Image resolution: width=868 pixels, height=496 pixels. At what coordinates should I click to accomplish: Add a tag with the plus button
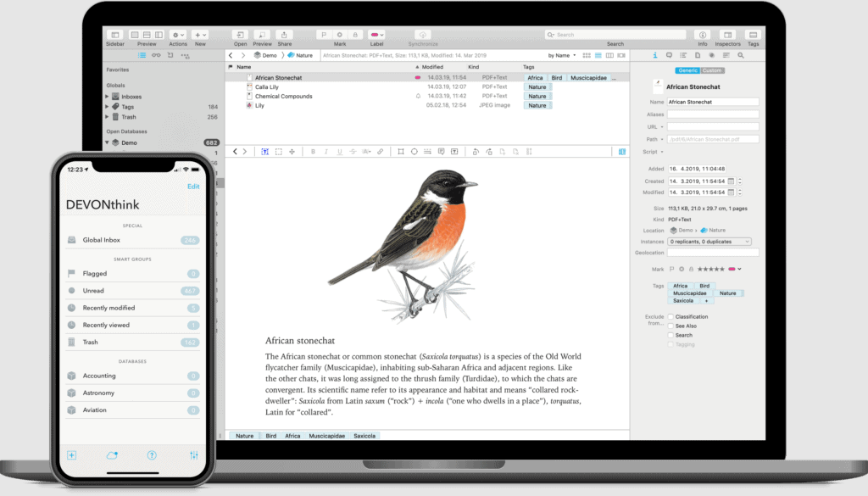tap(706, 301)
